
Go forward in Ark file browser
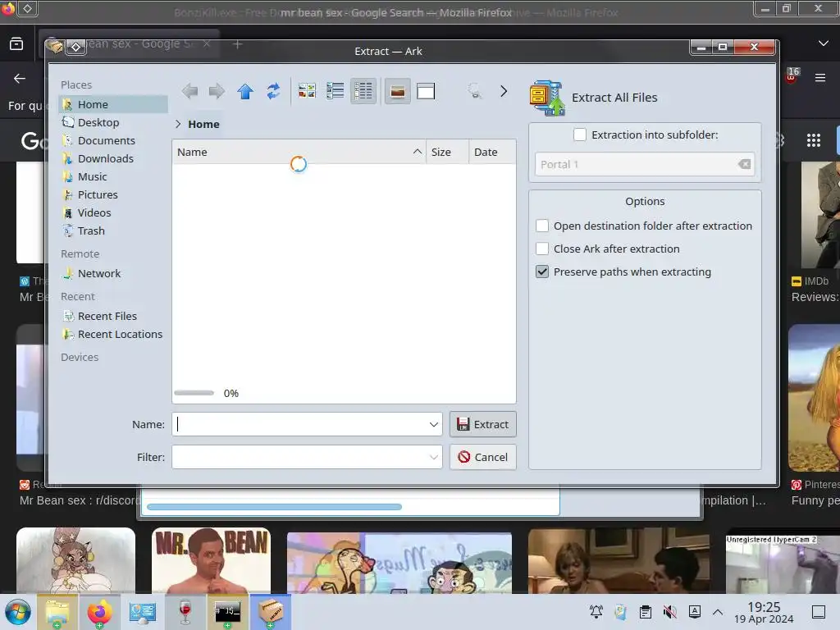217,92
